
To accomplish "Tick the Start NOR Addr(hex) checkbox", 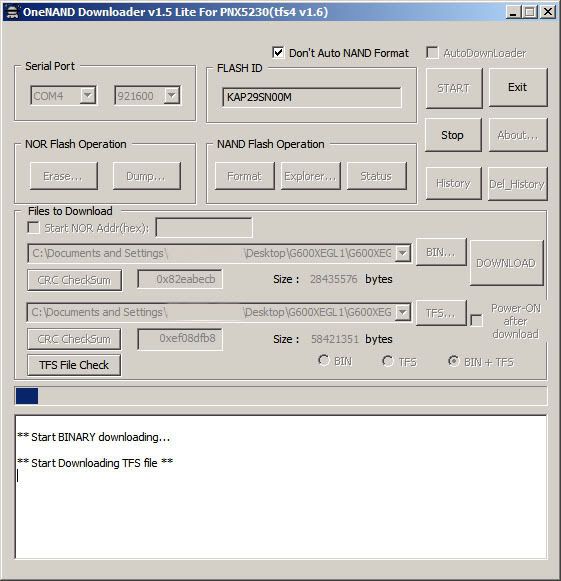I will coord(33,228).
